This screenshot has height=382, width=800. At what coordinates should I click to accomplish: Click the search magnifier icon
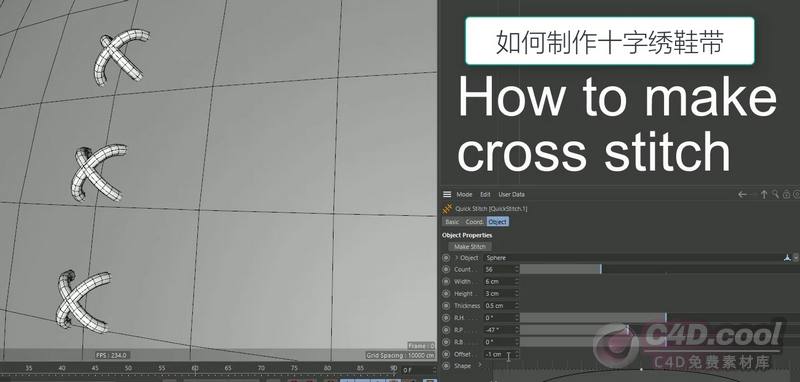[775, 194]
